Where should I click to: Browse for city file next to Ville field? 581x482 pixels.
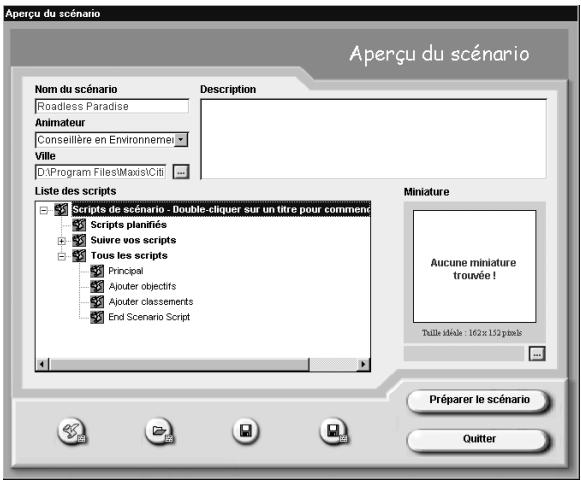[x=181, y=172]
